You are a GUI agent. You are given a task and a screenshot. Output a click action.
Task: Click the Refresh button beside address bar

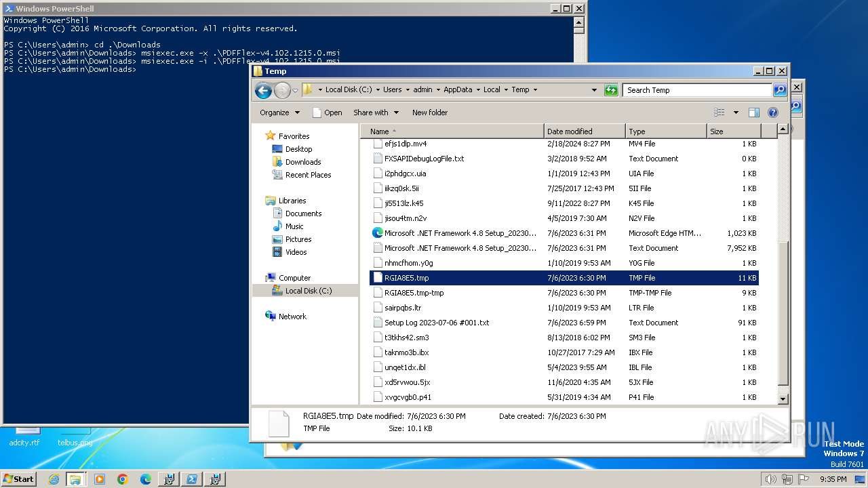pyautogui.click(x=611, y=89)
